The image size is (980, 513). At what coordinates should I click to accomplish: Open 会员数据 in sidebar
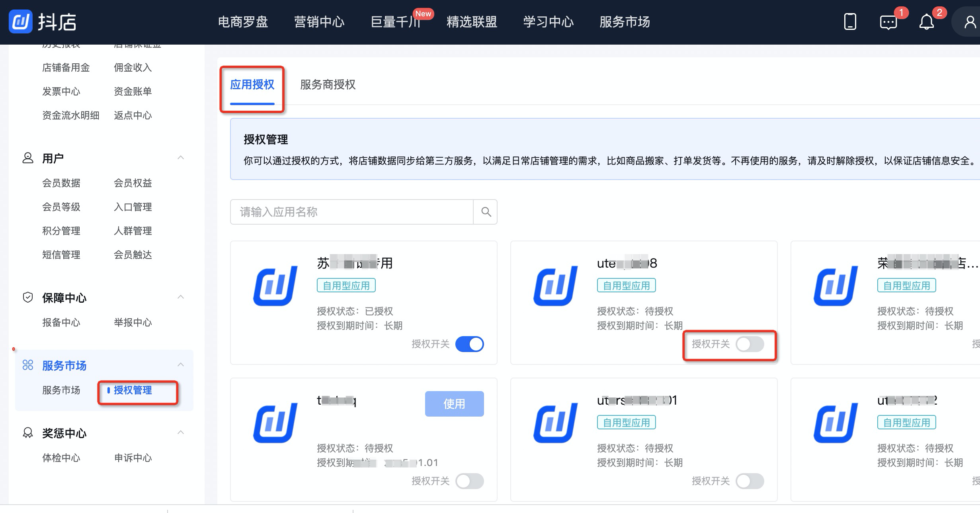(x=61, y=183)
